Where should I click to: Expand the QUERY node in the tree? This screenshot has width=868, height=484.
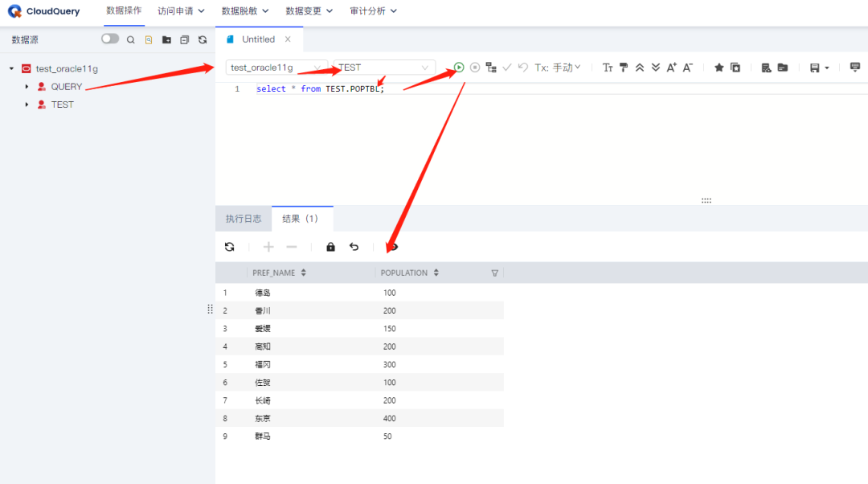(x=27, y=86)
